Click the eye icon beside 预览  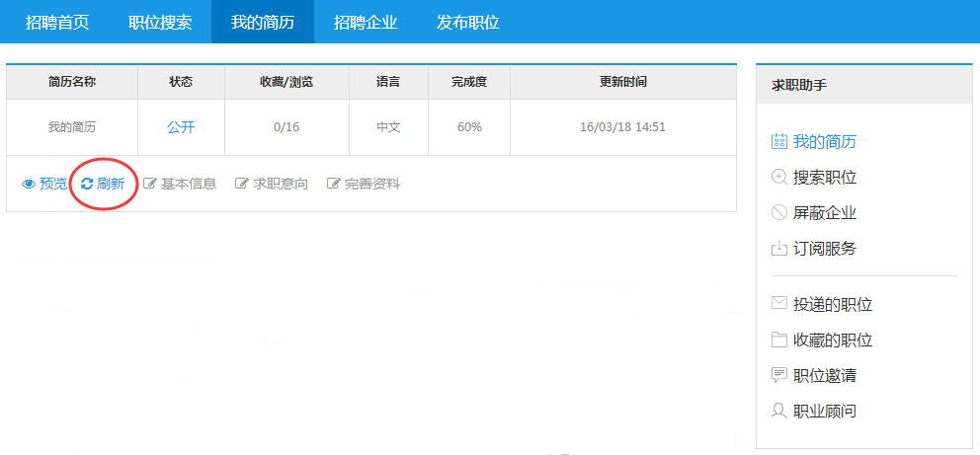click(x=29, y=184)
